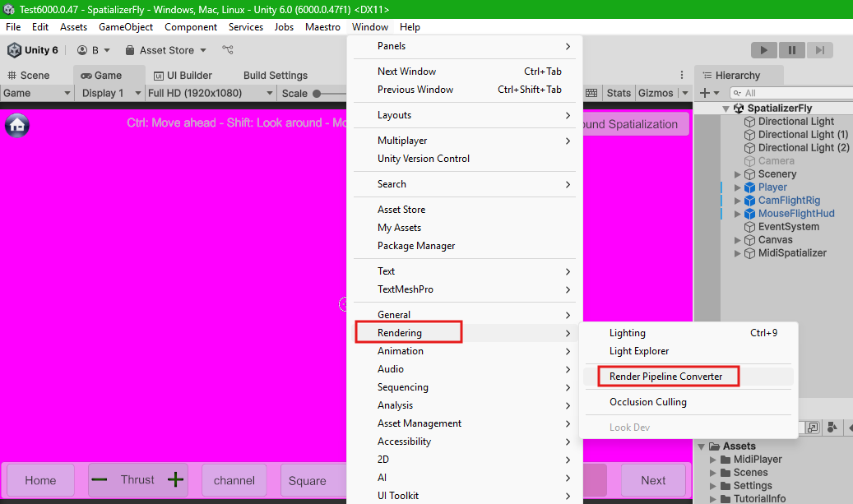Pause the game playback
Viewport: 853px width, 504px height.
(792, 50)
